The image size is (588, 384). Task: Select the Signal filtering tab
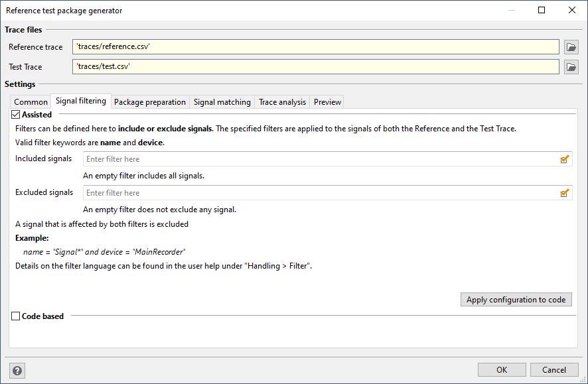coord(81,101)
